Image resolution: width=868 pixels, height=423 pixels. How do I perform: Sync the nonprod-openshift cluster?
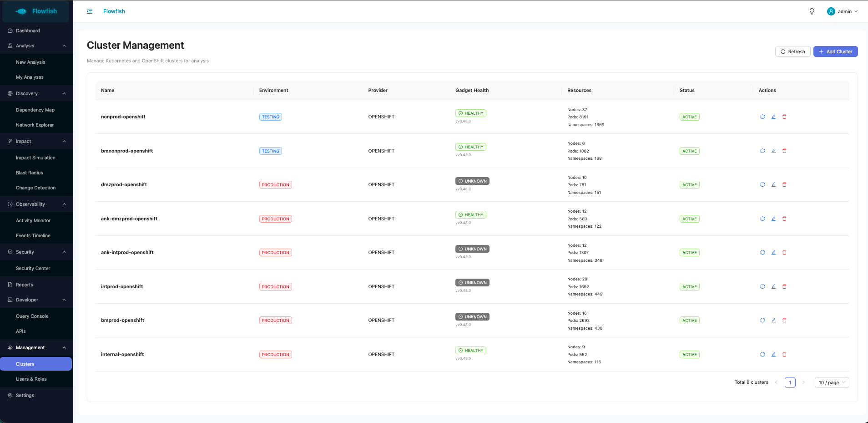click(762, 117)
